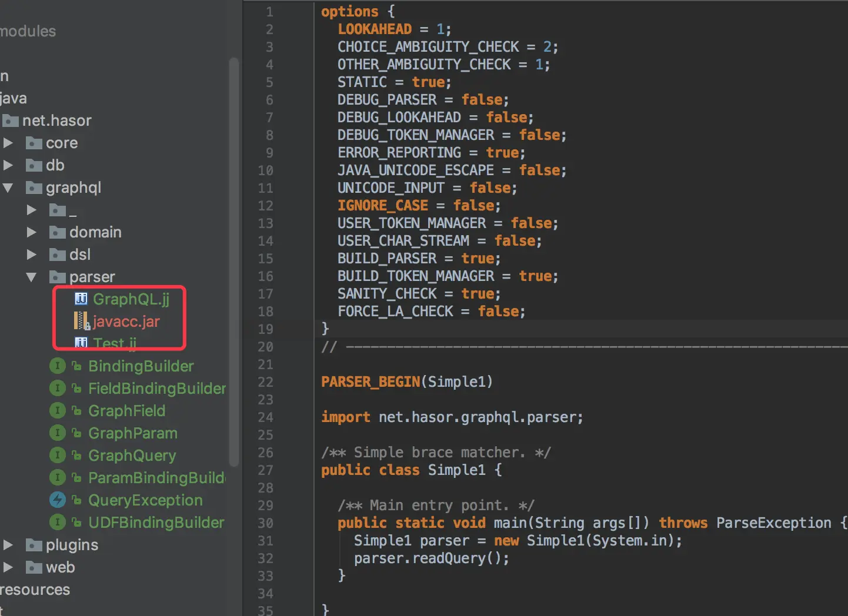Click the IGNORE_CASE option in code

tap(383, 205)
